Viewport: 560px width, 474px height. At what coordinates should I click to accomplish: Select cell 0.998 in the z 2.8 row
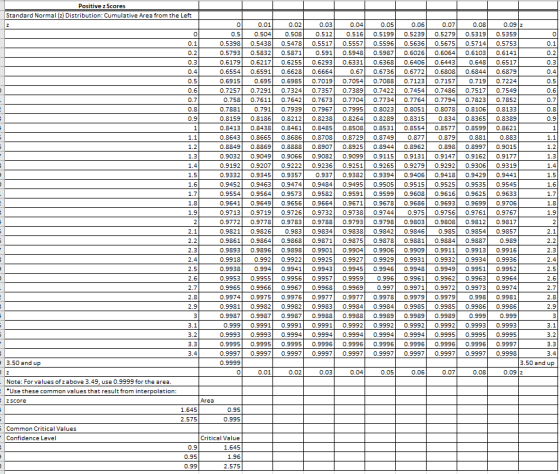[472, 297]
